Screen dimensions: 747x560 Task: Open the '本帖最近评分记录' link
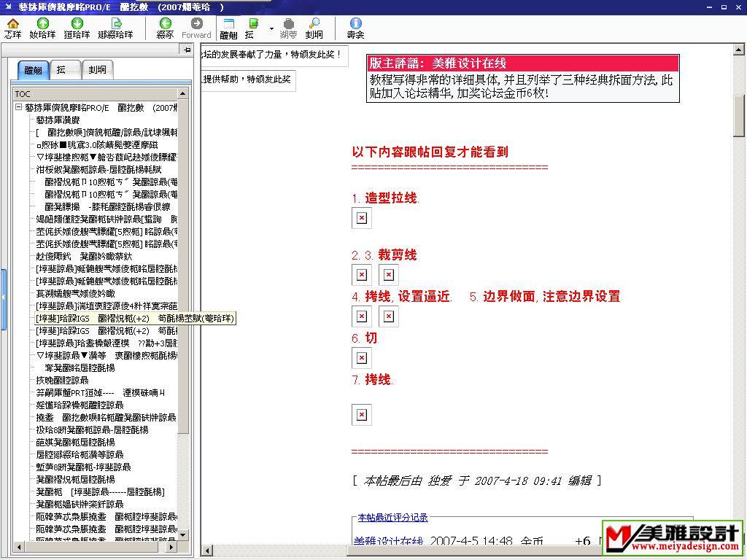[x=392, y=518]
